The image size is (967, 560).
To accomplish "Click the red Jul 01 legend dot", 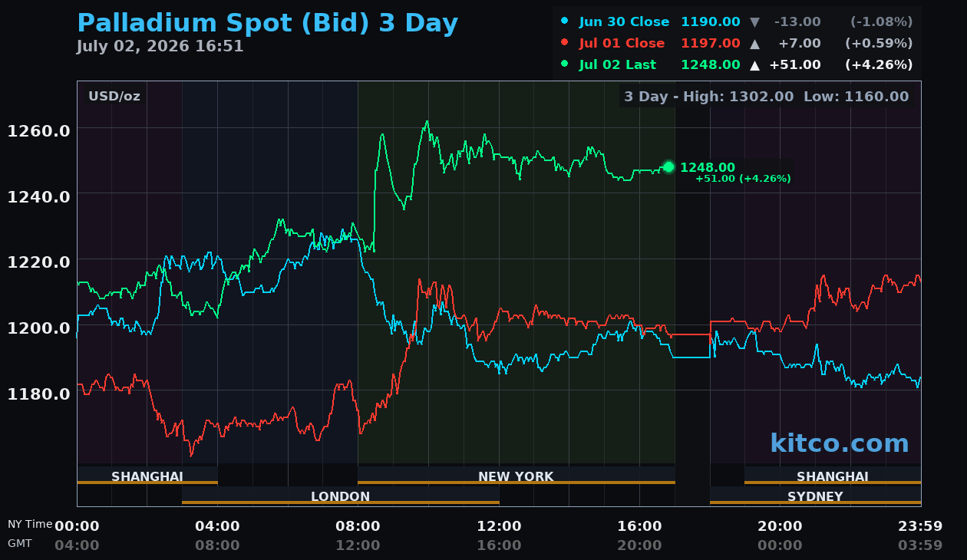I will point(565,43).
